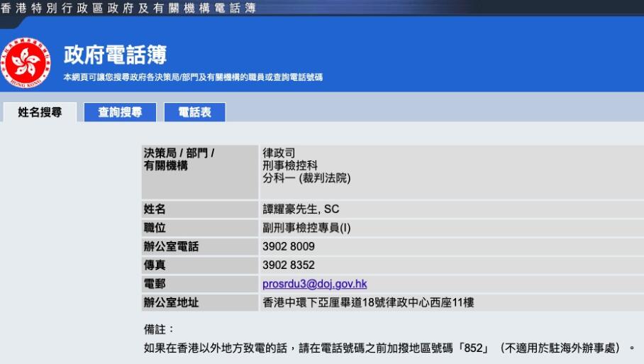Click the 電郵 field label
644x364 pixels.
coord(155,284)
